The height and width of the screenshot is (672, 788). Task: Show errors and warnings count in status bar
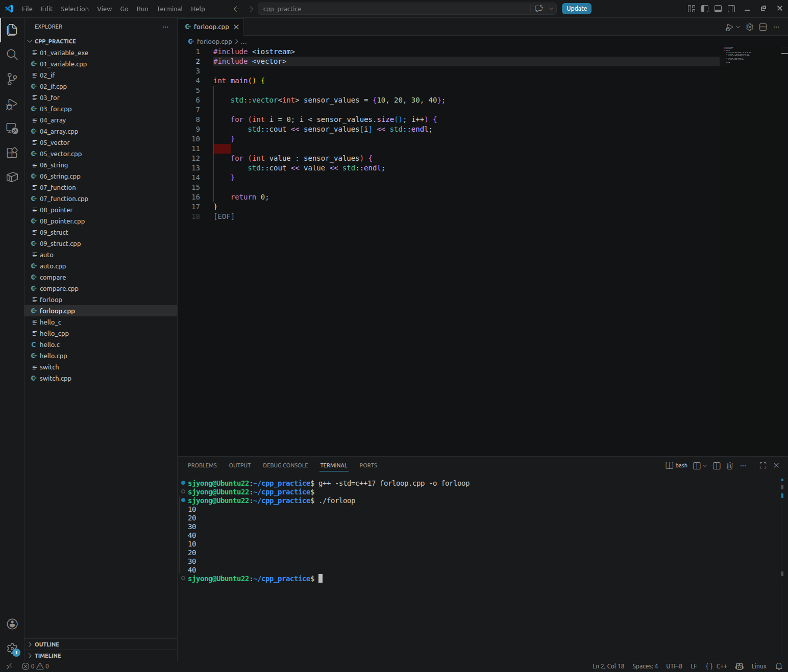[35, 666]
